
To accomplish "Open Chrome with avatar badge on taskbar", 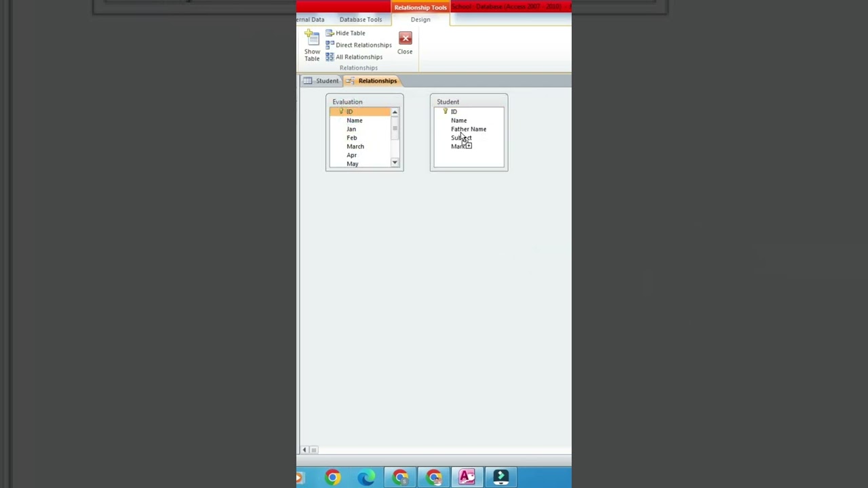I will point(434,478).
